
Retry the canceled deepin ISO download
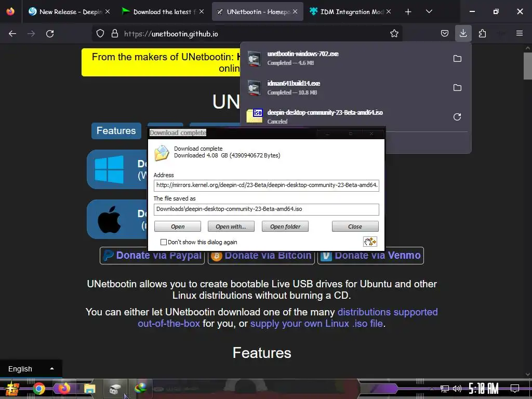pos(457,117)
